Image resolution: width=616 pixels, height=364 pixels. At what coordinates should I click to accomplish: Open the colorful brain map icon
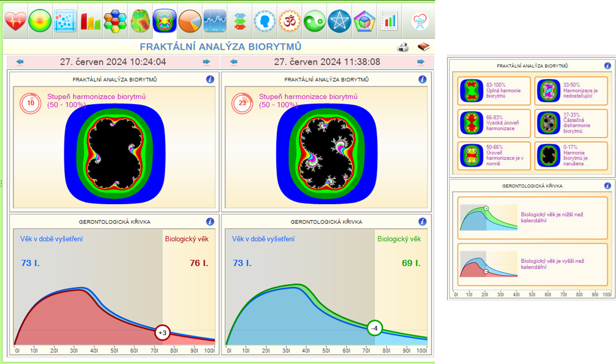140,21
